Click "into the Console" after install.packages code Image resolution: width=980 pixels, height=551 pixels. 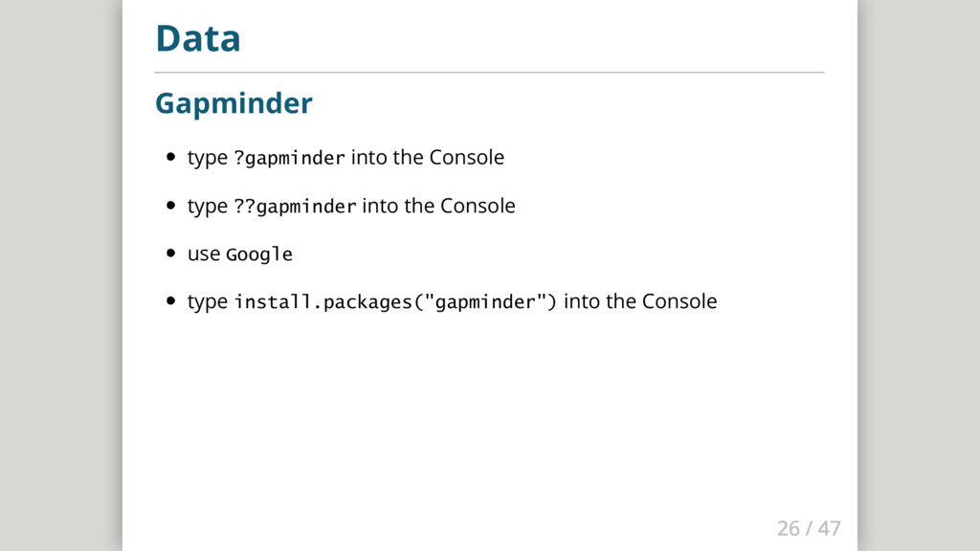pos(640,301)
